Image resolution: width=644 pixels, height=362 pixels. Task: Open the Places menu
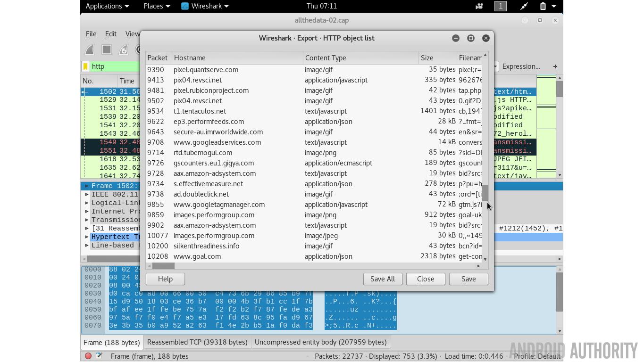tap(157, 6)
